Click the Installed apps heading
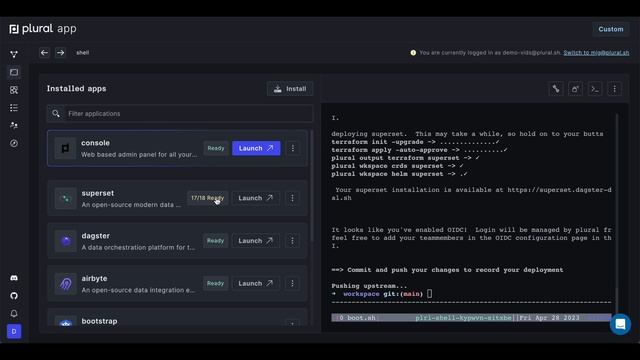Viewport: 640px width, 360px height. 76,89
